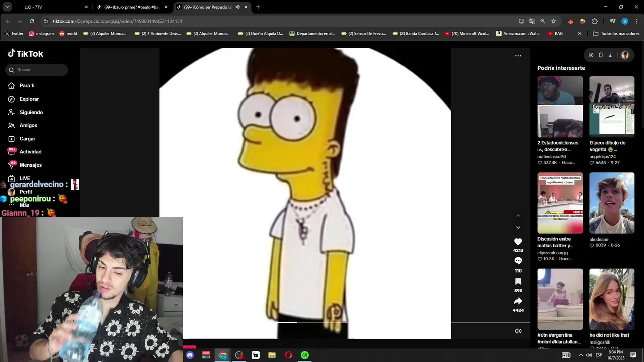The height and width of the screenshot is (362, 644).
Task: Open comments via speech bubble icon
Action: click(x=518, y=261)
